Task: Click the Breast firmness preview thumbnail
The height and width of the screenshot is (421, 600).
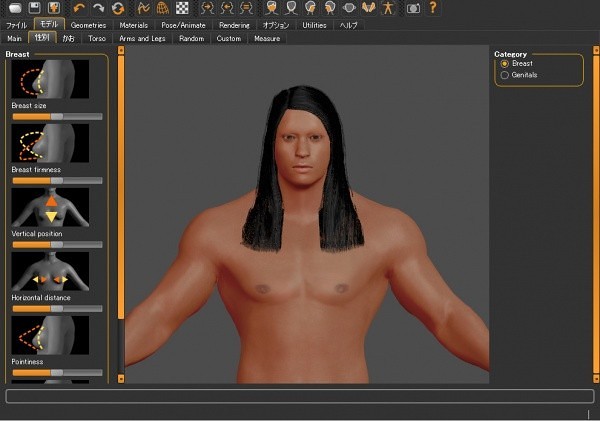Action: [x=50, y=143]
